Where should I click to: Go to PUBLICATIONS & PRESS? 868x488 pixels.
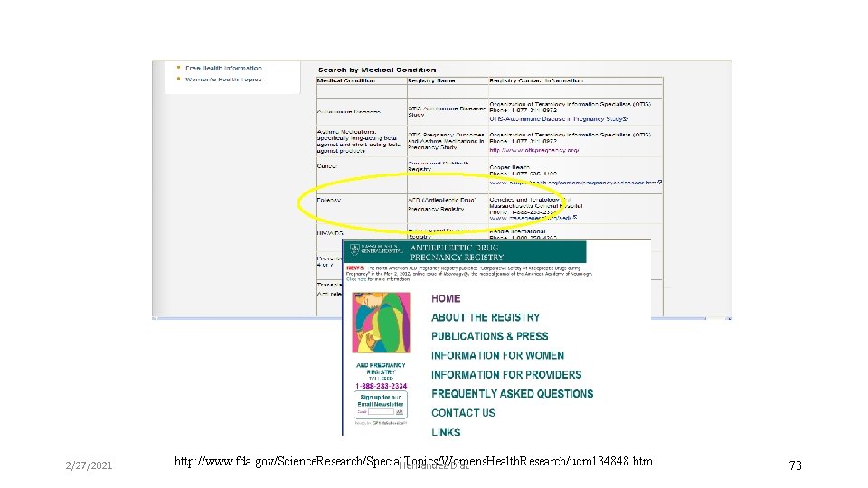[x=490, y=336]
